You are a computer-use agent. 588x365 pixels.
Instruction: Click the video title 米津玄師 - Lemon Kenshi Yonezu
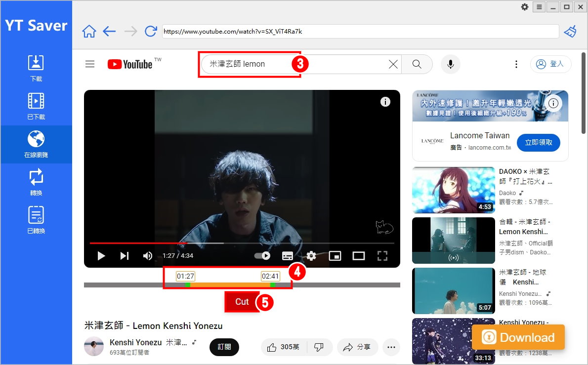pyautogui.click(x=153, y=325)
